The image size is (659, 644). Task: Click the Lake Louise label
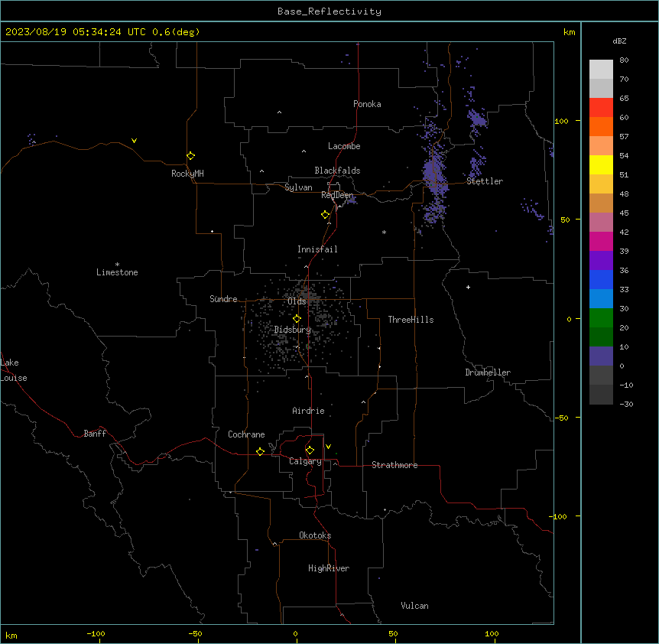(x=14, y=370)
